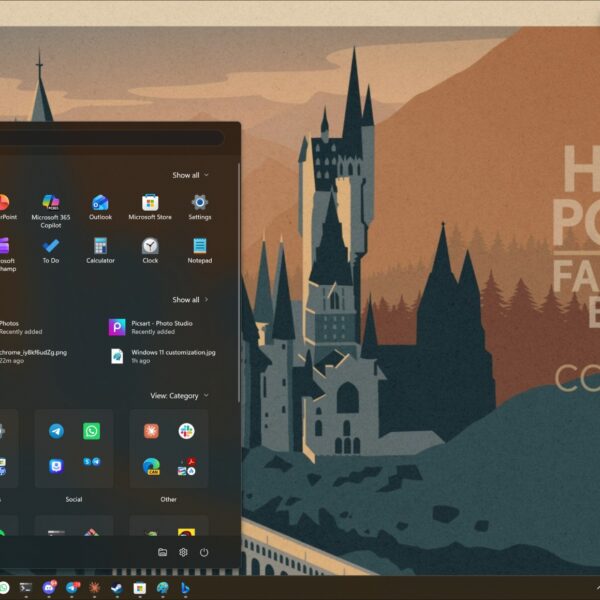Screen dimensions: 600x600
Task: Open Microsoft Store in the pinned apps grid
Action: [x=150, y=207]
